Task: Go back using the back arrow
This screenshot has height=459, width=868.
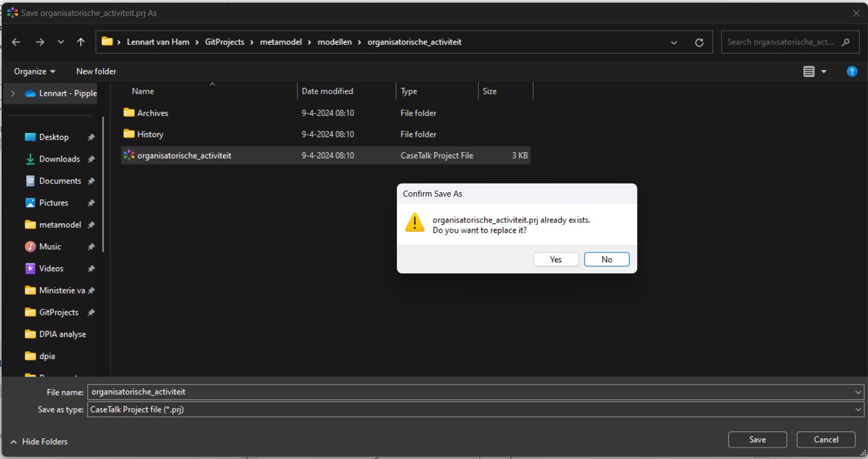Action: (x=16, y=42)
